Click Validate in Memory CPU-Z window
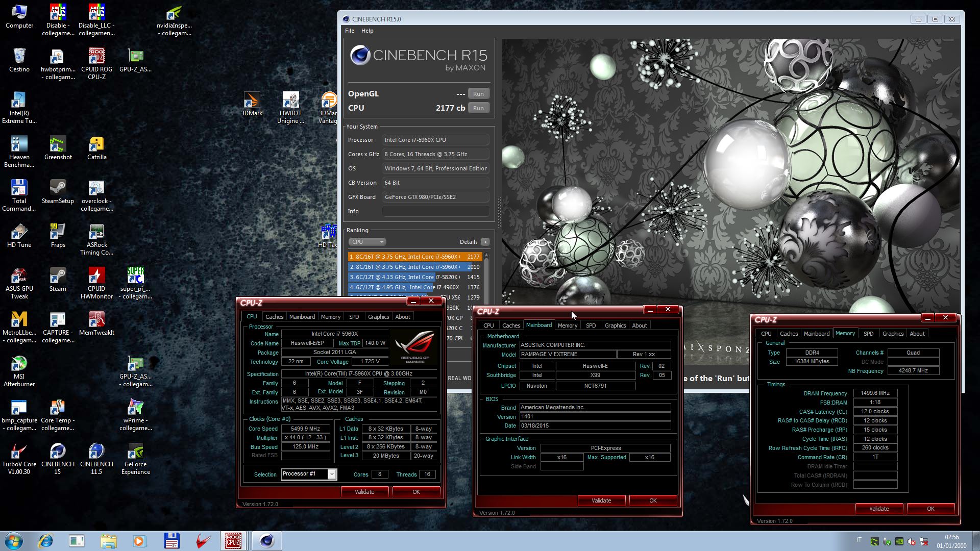 [x=879, y=509]
